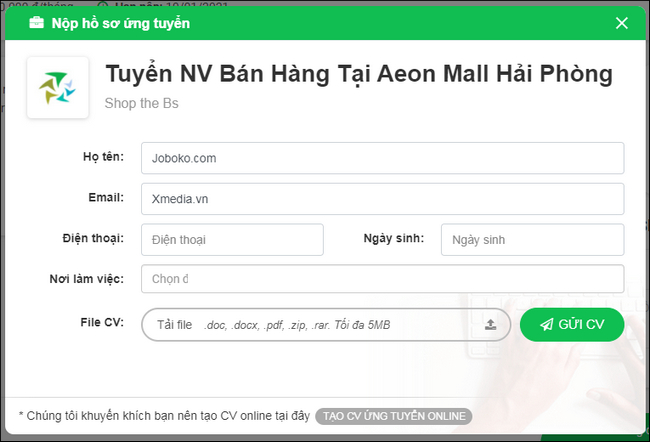Send the application with the GỬI CV button
The height and width of the screenshot is (442, 650).
pyautogui.click(x=572, y=325)
